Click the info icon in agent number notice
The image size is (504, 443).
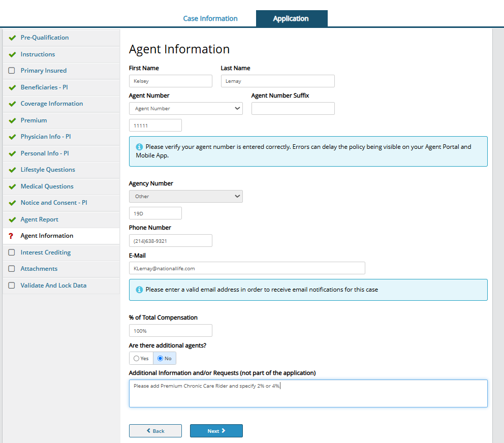click(139, 147)
